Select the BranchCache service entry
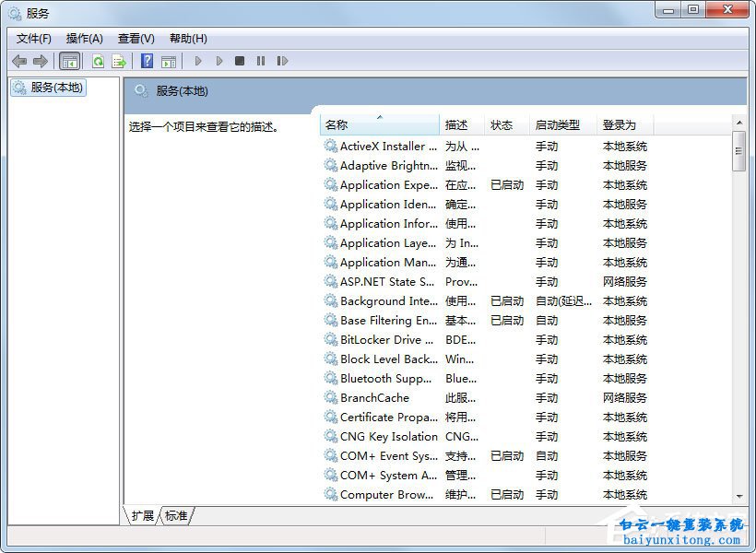 coord(372,397)
